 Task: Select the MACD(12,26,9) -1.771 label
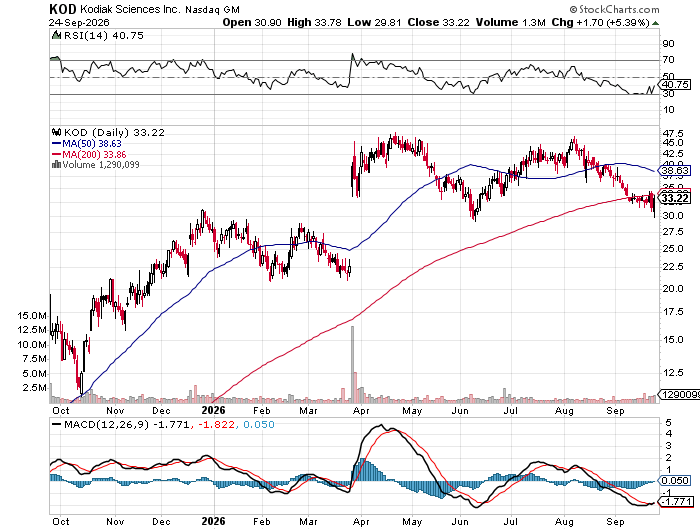(x=127, y=424)
